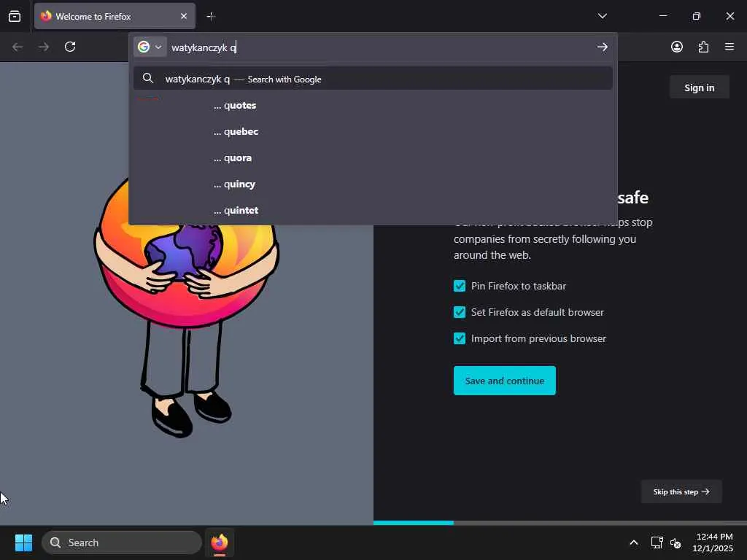Viewport: 747px width, 560px height.
Task: Open the application hamburger menu
Action: (729, 47)
